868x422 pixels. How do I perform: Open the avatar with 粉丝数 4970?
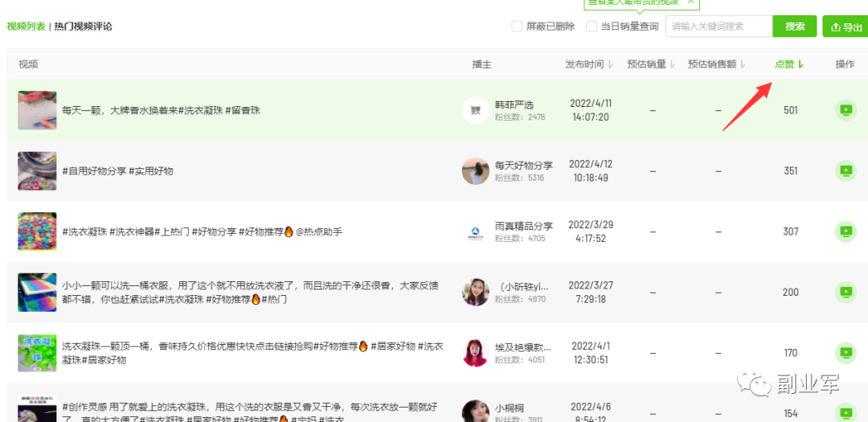pos(476,292)
